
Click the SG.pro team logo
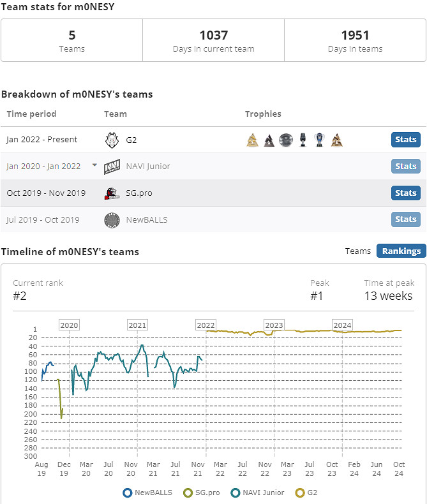coord(112,193)
